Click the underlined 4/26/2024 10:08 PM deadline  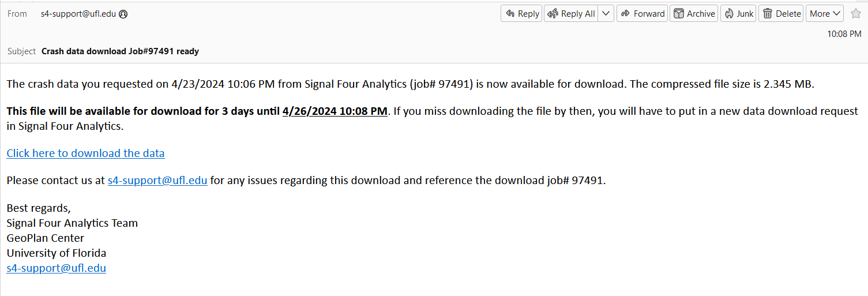coord(335,111)
